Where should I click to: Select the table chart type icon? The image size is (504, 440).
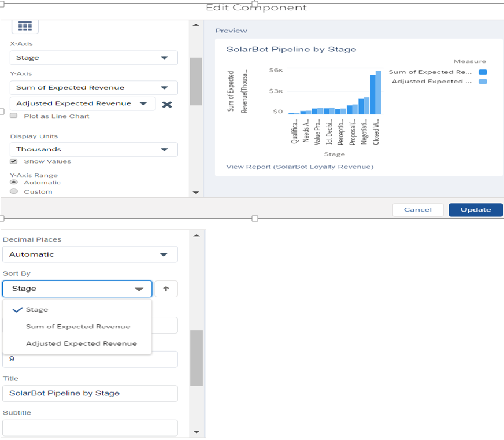click(25, 27)
